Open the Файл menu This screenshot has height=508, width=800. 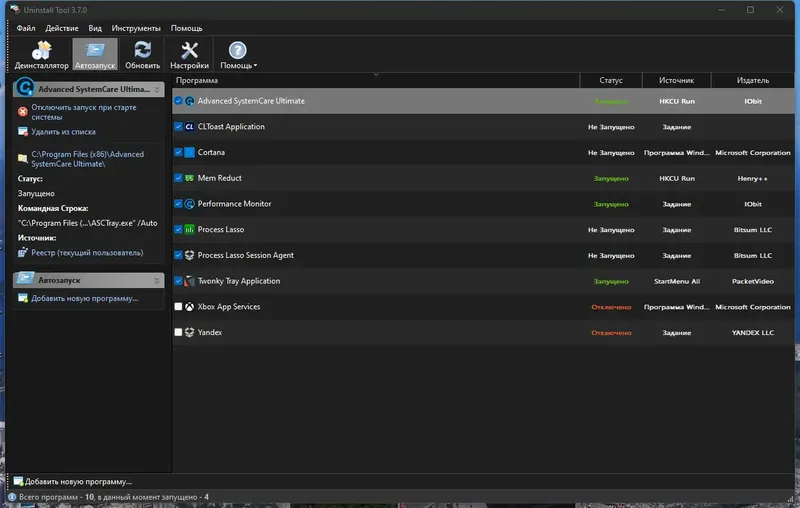[x=26, y=28]
